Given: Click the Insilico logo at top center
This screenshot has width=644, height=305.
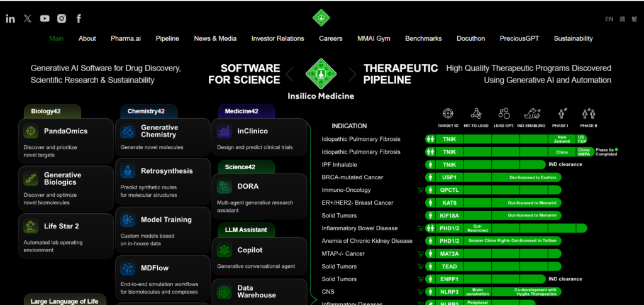Looking at the screenshot, I should click(321, 18).
